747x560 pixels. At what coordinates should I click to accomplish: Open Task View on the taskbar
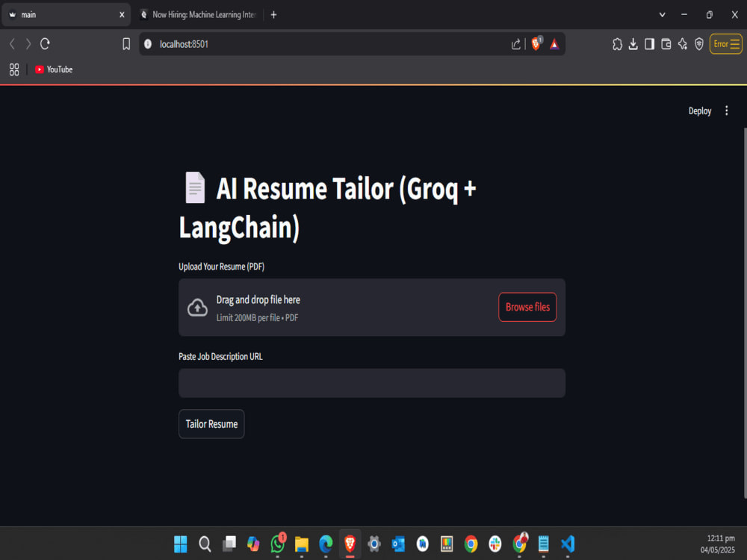coord(229,544)
